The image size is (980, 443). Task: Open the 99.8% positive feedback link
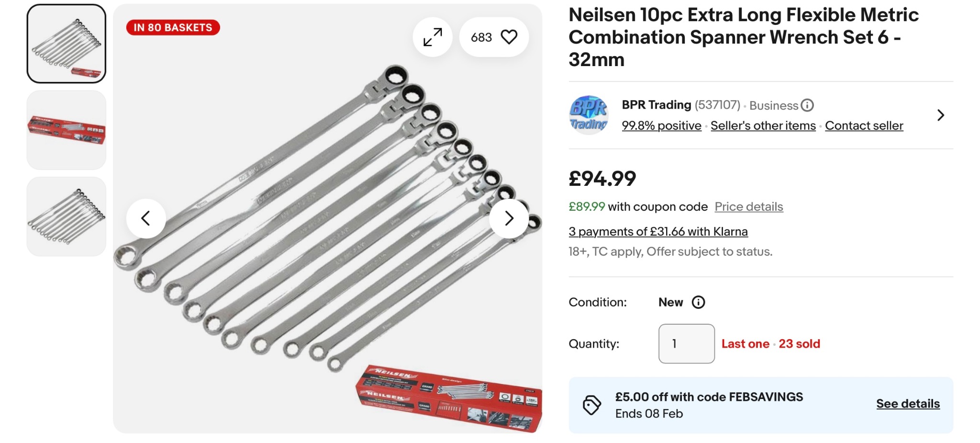(661, 125)
